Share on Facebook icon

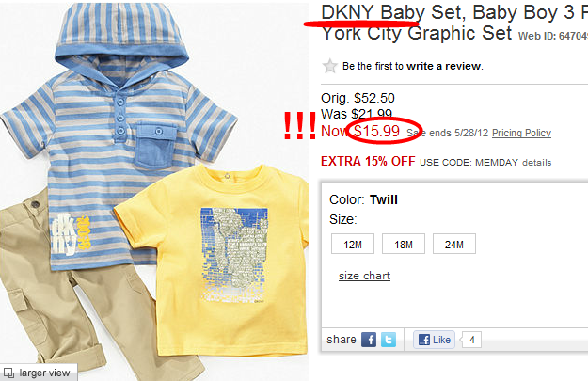pyautogui.click(x=369, y=340)
